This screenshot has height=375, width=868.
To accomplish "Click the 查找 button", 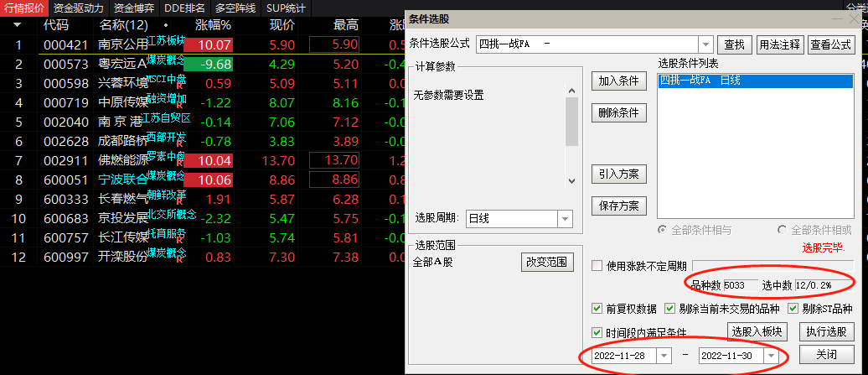I will 735,44.
